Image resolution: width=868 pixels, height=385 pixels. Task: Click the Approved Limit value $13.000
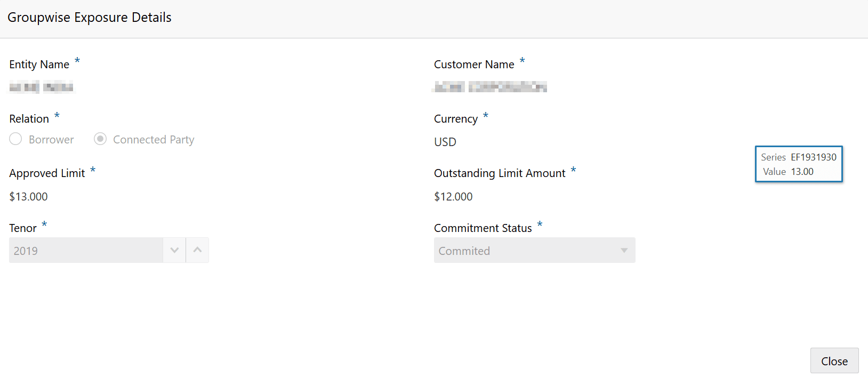point(29,197)
